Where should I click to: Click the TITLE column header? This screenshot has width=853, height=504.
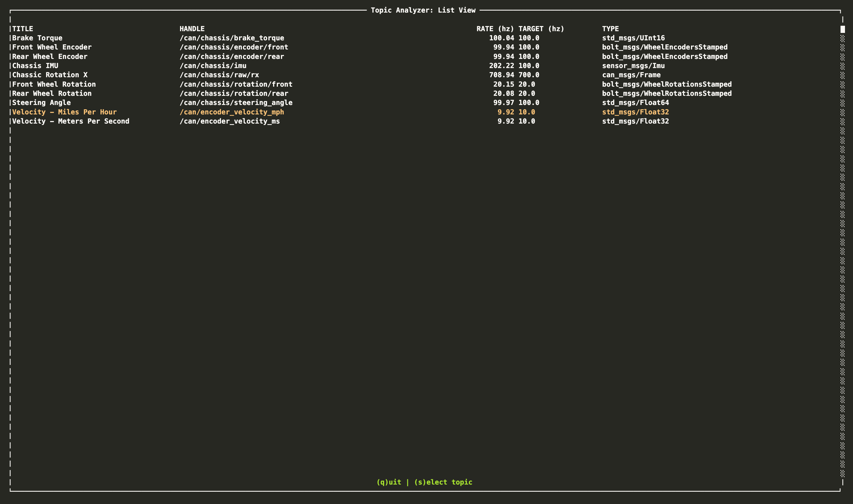[23, 29]
